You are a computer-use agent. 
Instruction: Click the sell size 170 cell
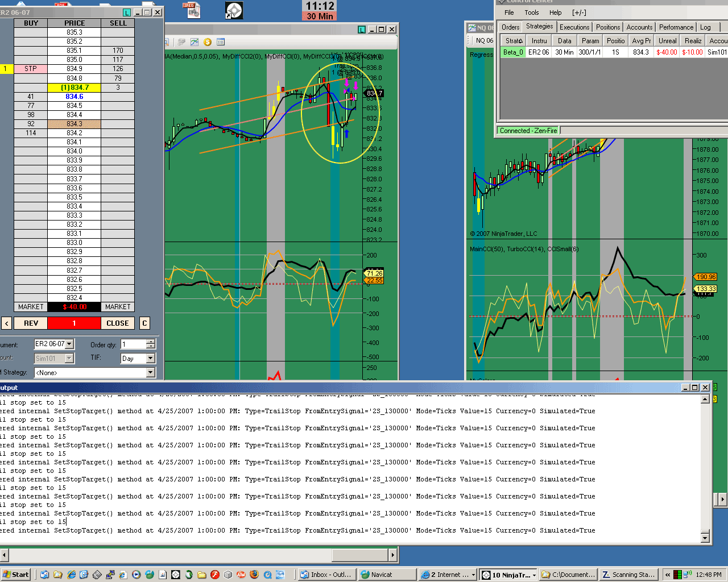(118, 51)
